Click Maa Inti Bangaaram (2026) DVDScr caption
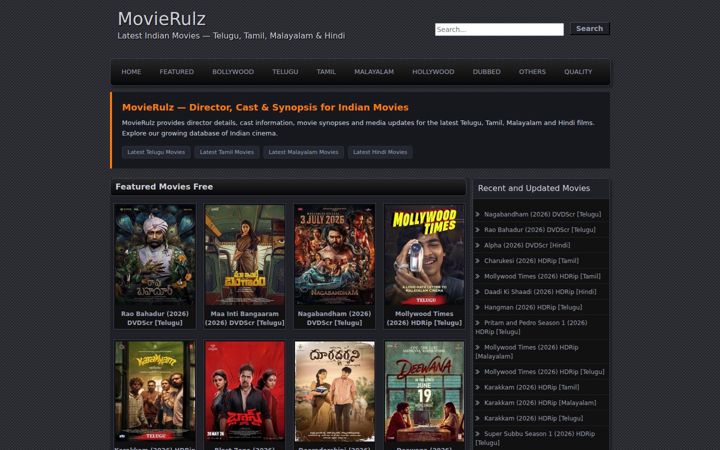Image resolution: width=720 pixels, height=450 pixels. (245, 318)
